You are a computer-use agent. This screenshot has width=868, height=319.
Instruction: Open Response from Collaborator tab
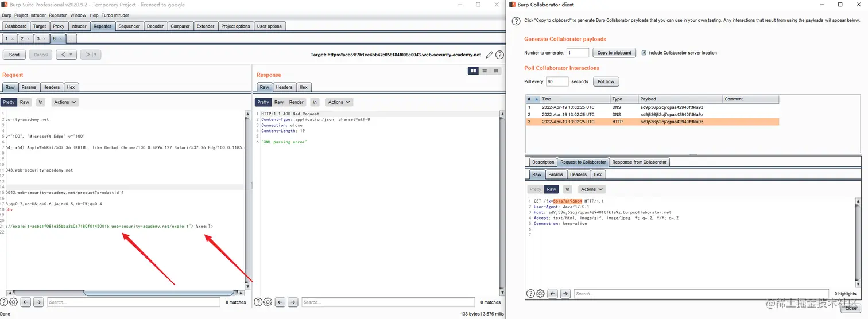click(640, 162)
